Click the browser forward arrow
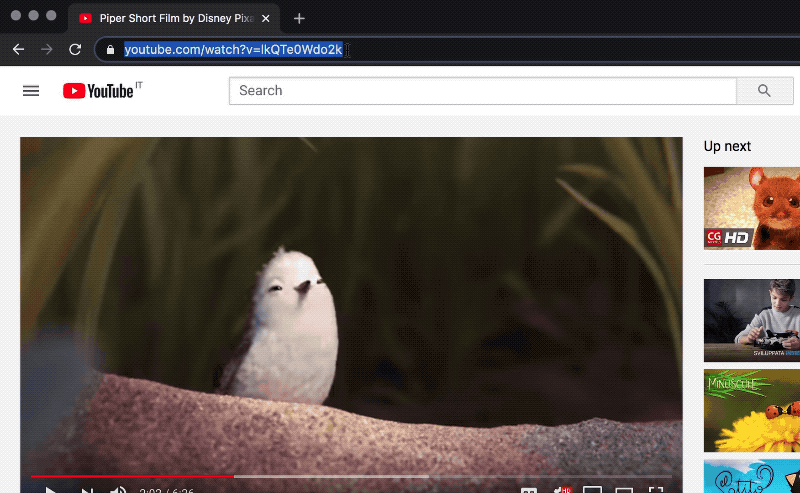The height and width of the screenshot is (493, 800). click(47, 50)
